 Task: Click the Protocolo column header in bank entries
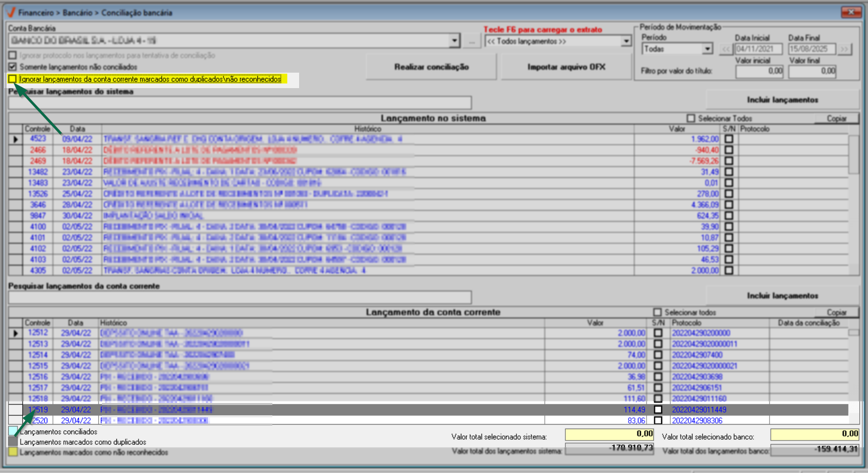(x=686, y=323)
